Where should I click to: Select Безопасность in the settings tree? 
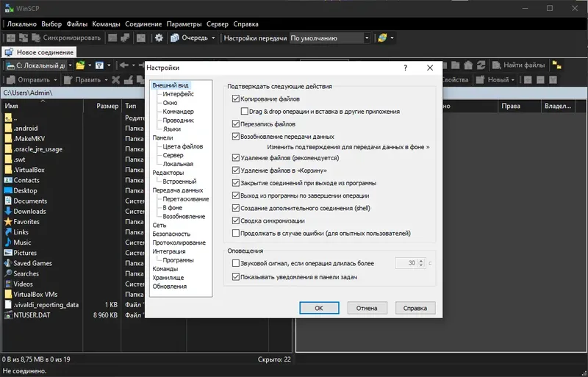click(171, 234)
